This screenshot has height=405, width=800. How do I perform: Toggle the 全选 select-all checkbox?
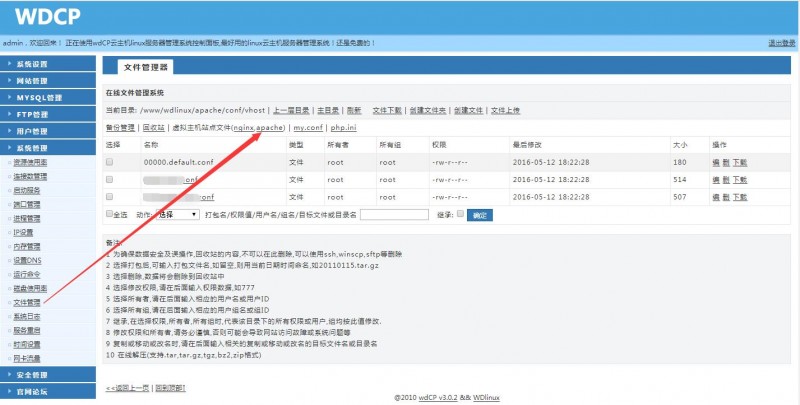click(110, 214)
